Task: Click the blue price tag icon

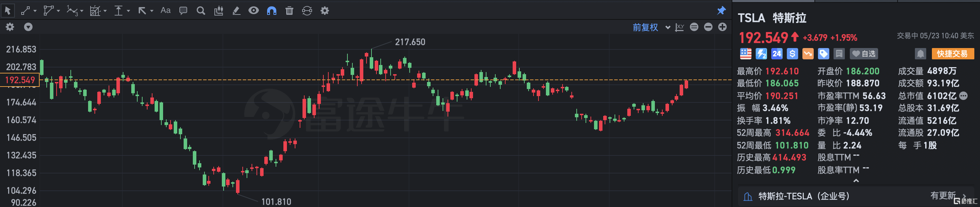Action: (823, 54)
